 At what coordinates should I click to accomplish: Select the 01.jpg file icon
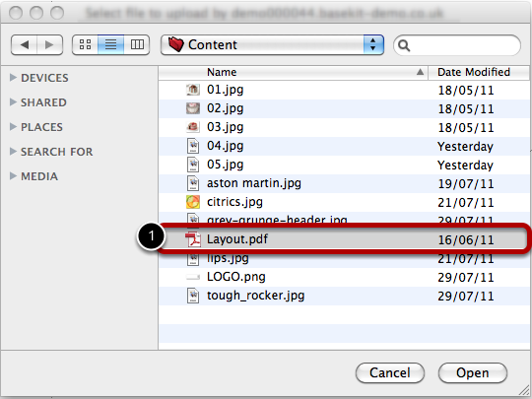click(x=193, y=90)
